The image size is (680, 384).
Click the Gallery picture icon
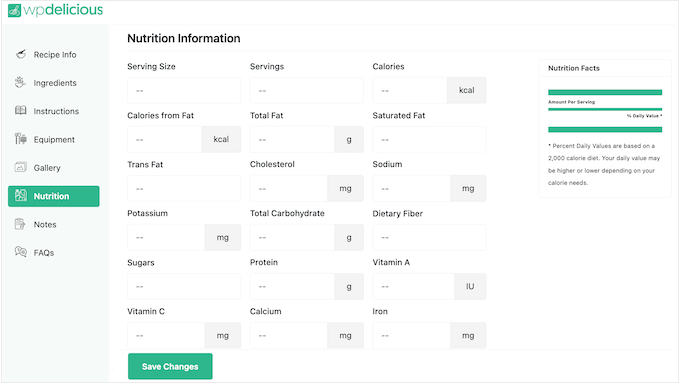[x=20, y=167]
